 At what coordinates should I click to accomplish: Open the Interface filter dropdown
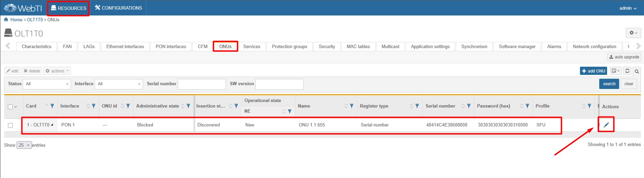pos(119,84)
